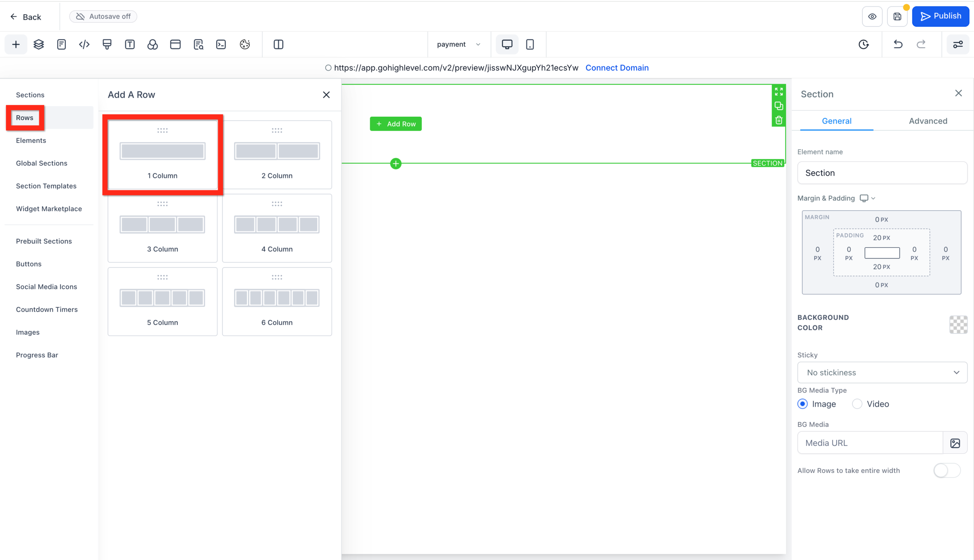
Task: Delete the section using trash icon
Action: (x=779, y=120)
